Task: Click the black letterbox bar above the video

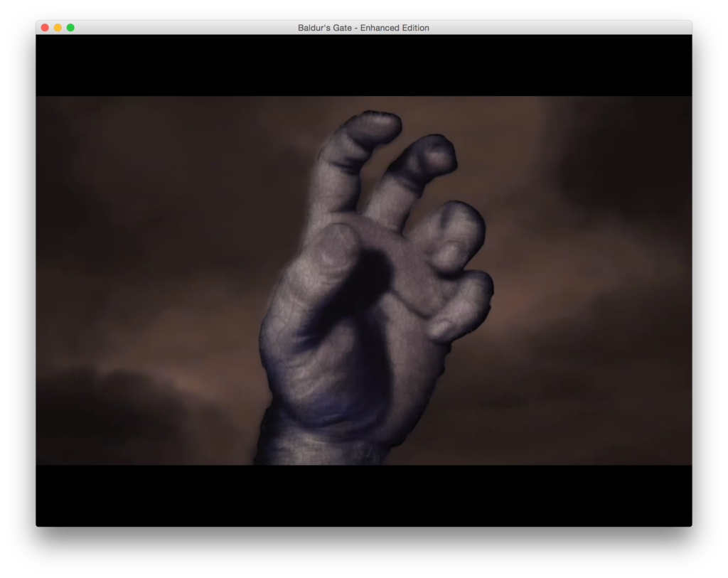Action: [x=363, y=65]
